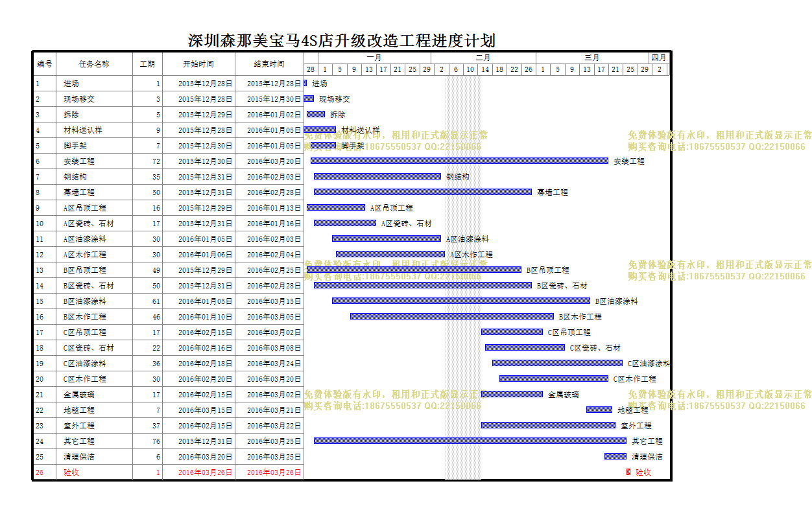
Task: Select the blue Gantt bar for A区油漆涂料
Action: coord(387,239)
